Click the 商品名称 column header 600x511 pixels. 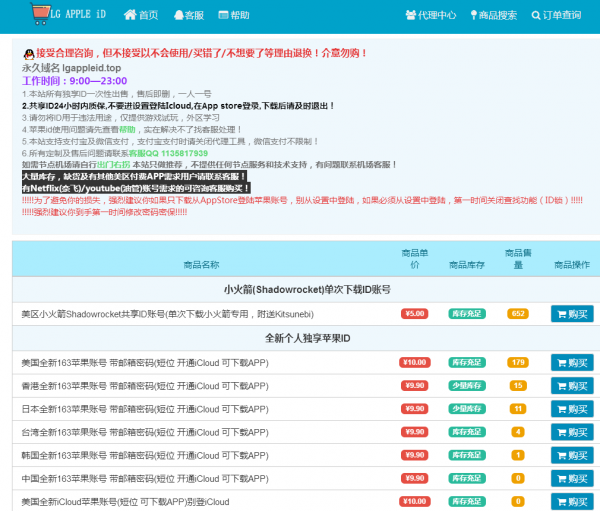[x=201, y=264]
